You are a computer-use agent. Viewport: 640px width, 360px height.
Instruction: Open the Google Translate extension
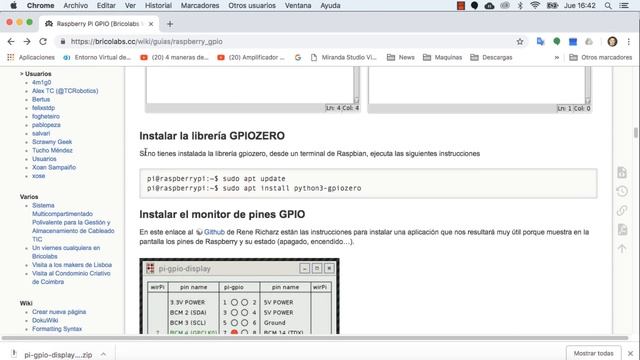click(x=540, y=42)
